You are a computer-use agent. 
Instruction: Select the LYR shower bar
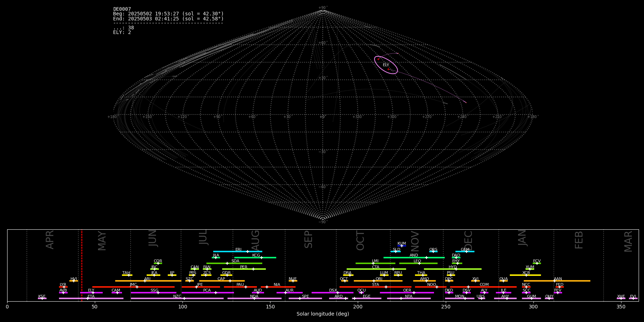point(63,287)
